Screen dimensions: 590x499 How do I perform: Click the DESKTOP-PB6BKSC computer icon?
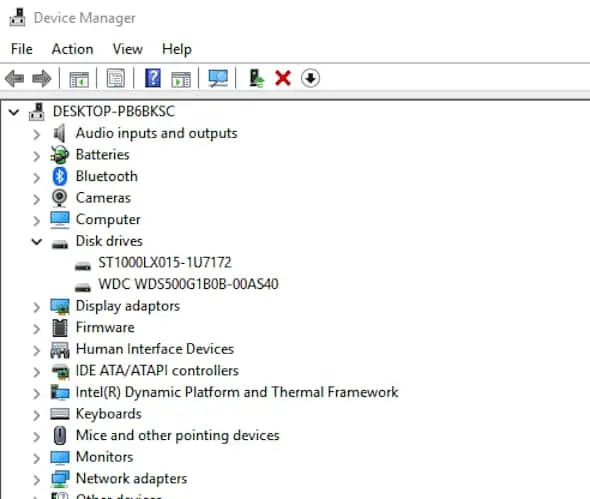(x=37, y=112)
